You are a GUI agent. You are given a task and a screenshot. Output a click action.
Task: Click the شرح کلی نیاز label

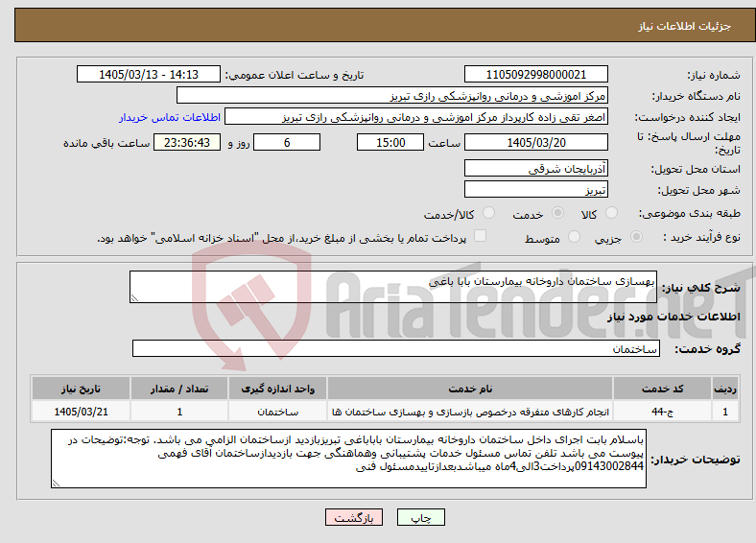click(x=701, y=288)
